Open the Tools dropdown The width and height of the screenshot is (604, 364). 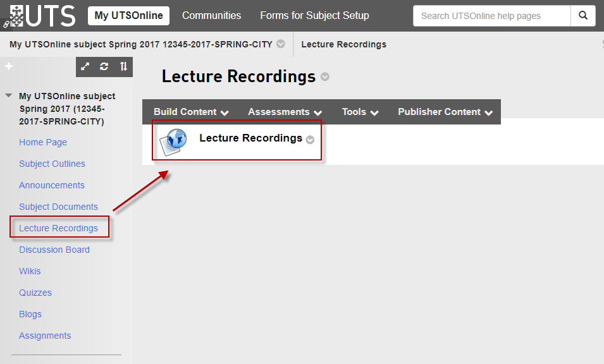pos(360,112)
